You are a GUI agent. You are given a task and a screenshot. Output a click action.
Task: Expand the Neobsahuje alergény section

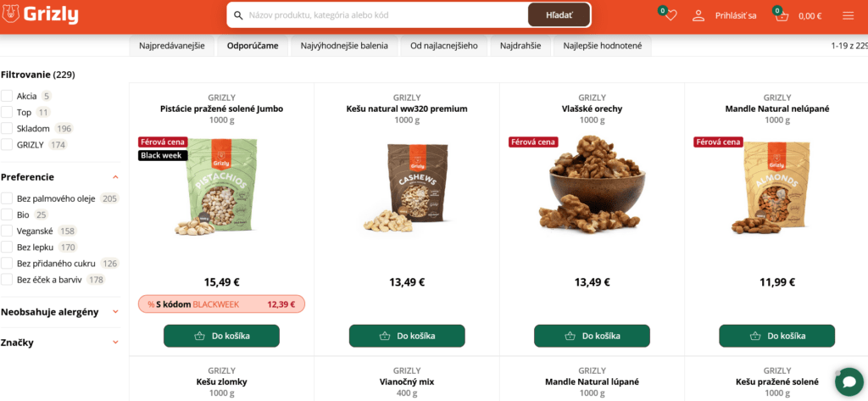[x=115, y=312]
